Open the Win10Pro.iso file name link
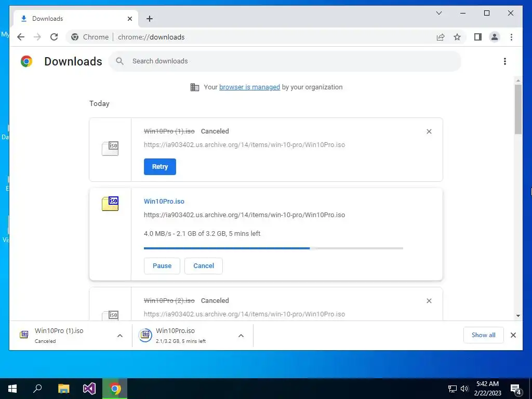532x399 pixels. coord(164,201)
